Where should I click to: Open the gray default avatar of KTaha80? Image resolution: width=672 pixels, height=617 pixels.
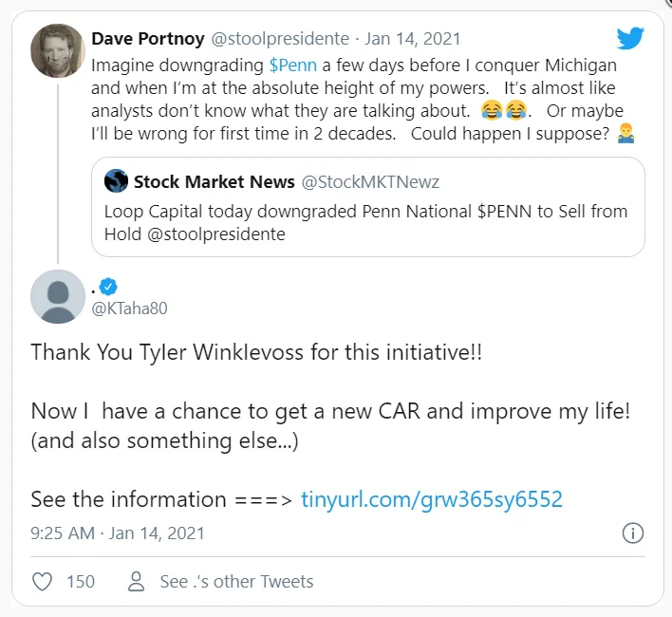[x=58, y=296]
